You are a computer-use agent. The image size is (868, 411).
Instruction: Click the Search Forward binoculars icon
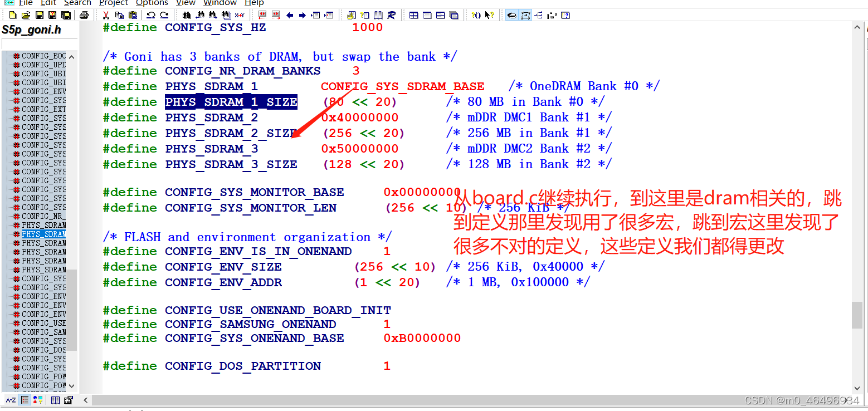coord(212,15)
